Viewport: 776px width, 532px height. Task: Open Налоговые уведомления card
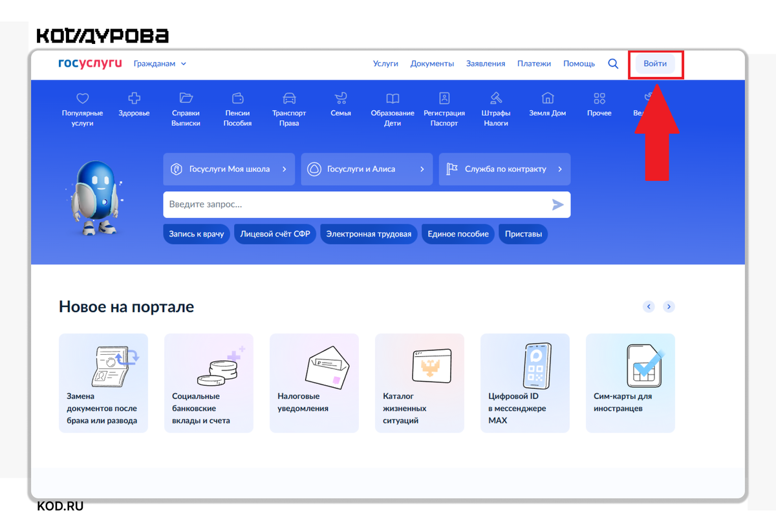pos(314,383)
